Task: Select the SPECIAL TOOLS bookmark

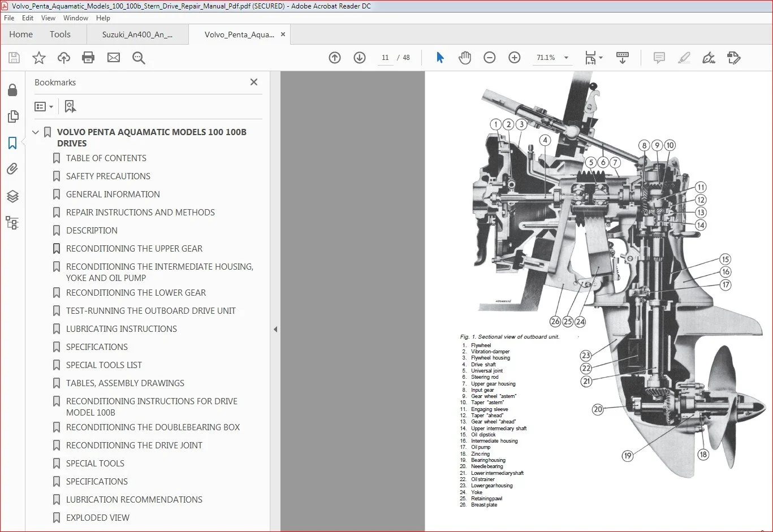Action: pyautogui.click(x=95, y=464)
